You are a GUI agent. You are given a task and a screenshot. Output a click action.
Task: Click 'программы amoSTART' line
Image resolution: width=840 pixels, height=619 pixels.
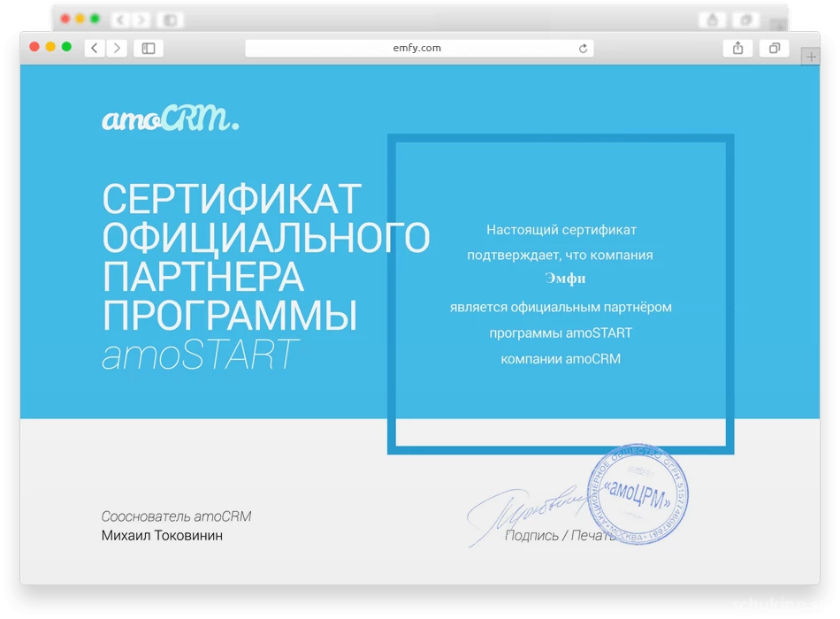(561, 332)
